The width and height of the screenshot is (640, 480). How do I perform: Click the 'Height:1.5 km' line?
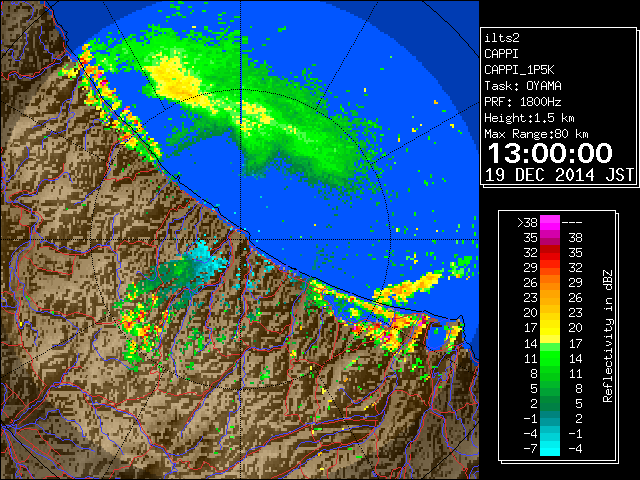tap(529, 118)
